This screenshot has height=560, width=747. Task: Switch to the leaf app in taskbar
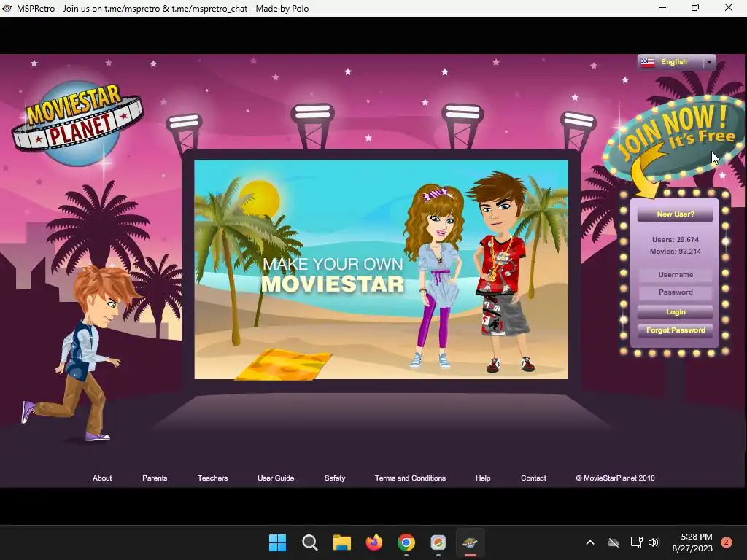click(438, 542)
